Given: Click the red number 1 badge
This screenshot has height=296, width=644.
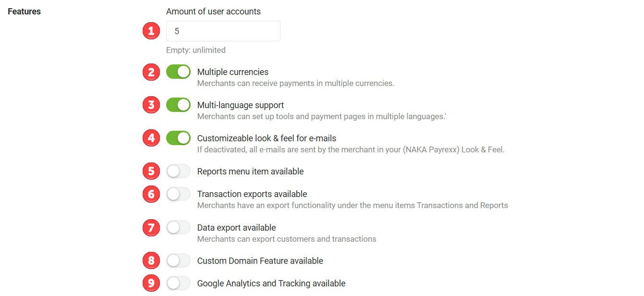Looking at the screenshot, I should (151, 31).
